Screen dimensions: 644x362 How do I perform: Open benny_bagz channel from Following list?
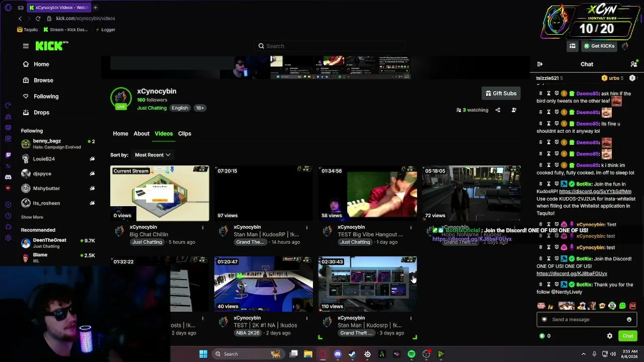[x=58, y=144]
